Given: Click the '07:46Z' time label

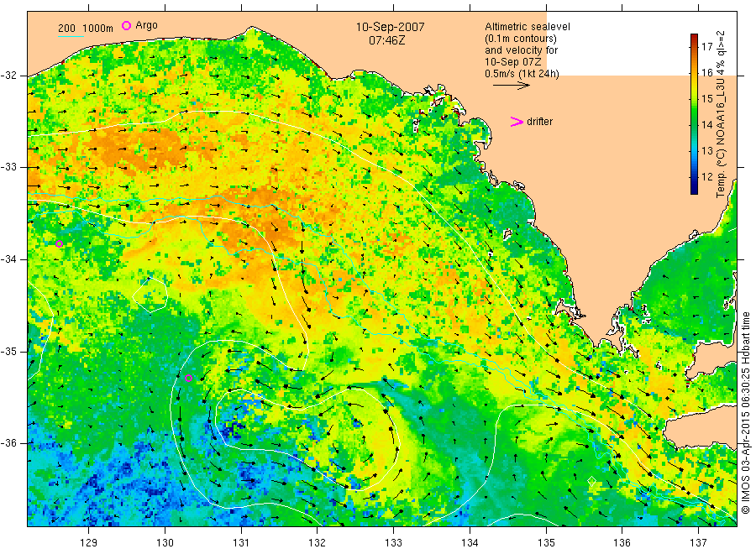Looking at the screenshot, I should pos(386,40).
